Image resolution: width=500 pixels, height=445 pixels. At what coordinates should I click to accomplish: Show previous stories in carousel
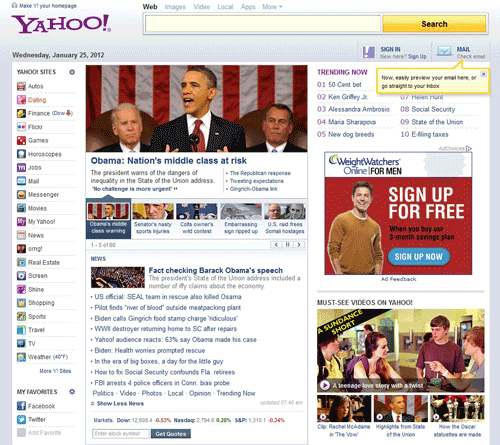pos(276,245)
